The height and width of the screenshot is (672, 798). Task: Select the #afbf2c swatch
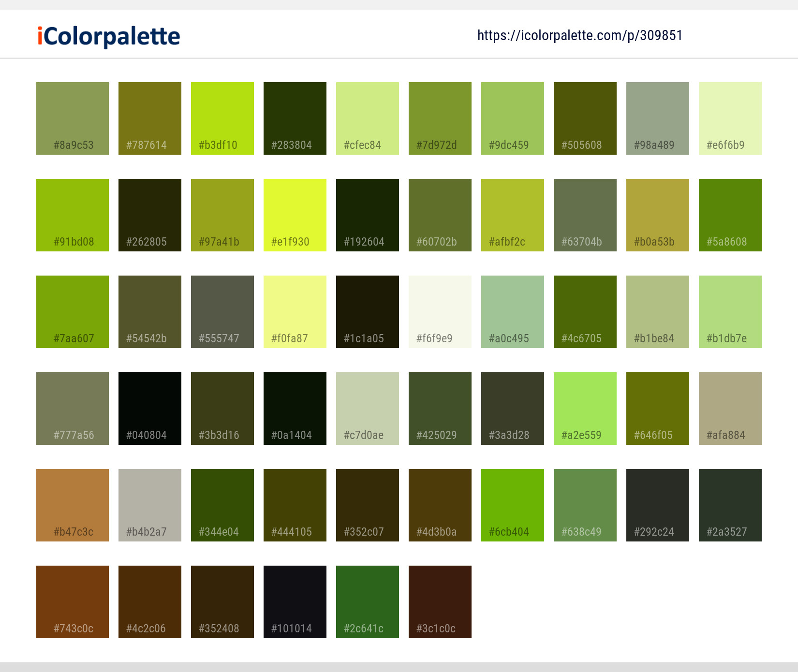[x=513, y=215]
